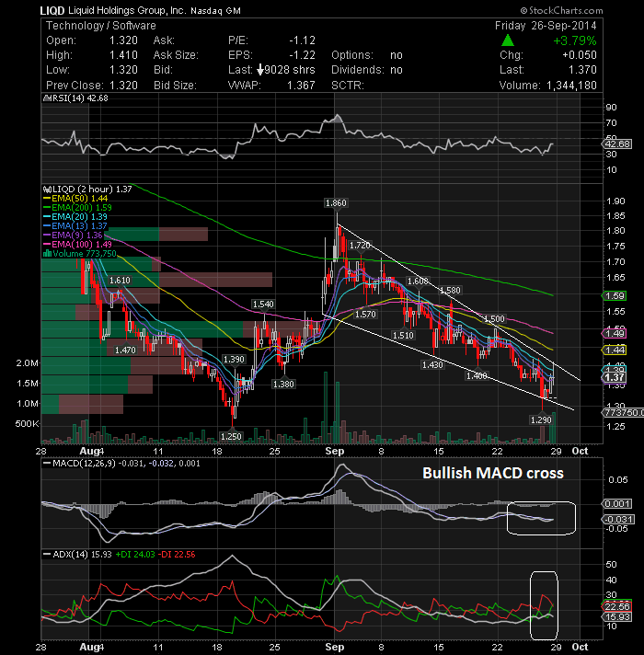Click the Prev Close label
Image resolution: width=644 pixels, height=655 pixels.
75,86
